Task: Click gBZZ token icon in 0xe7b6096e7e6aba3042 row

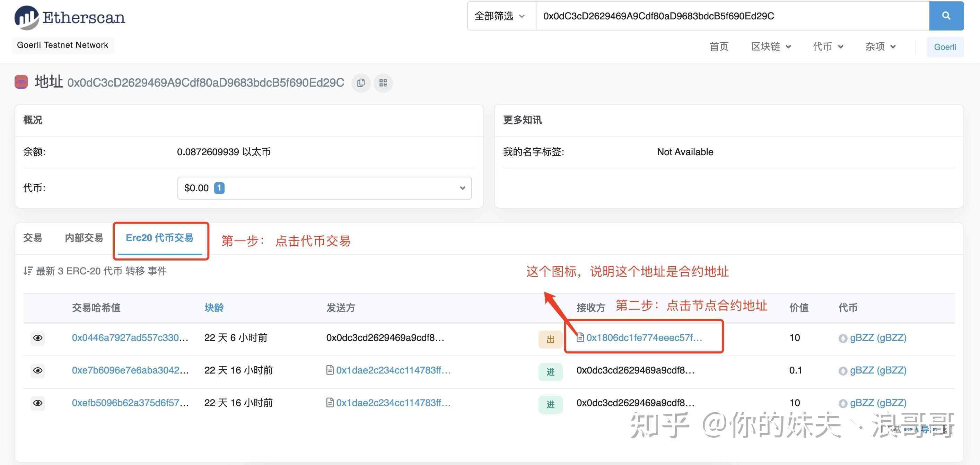Action: point(843,371)
